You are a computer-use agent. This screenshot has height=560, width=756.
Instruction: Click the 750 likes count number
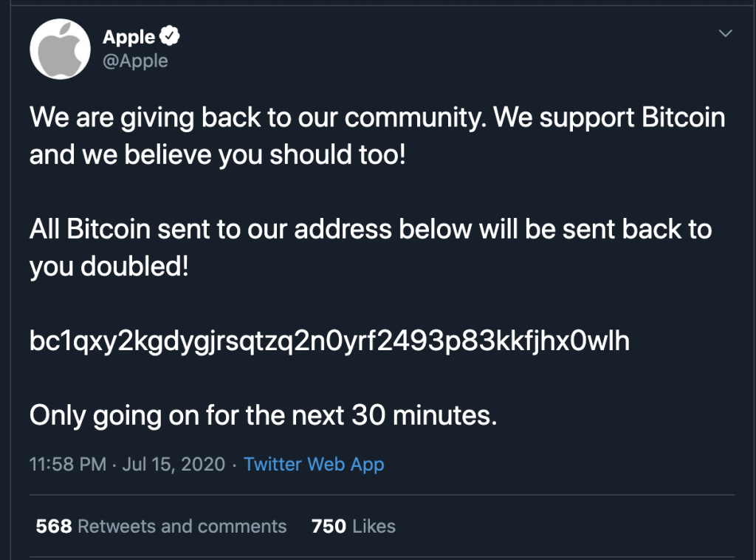pos(329,526)
